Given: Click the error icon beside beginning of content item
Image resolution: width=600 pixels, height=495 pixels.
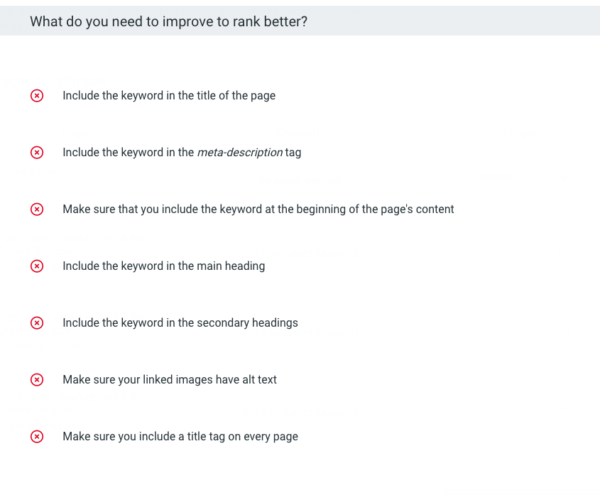Looking at the screenshot, I should pyautogui.click(x=37, y=209).
